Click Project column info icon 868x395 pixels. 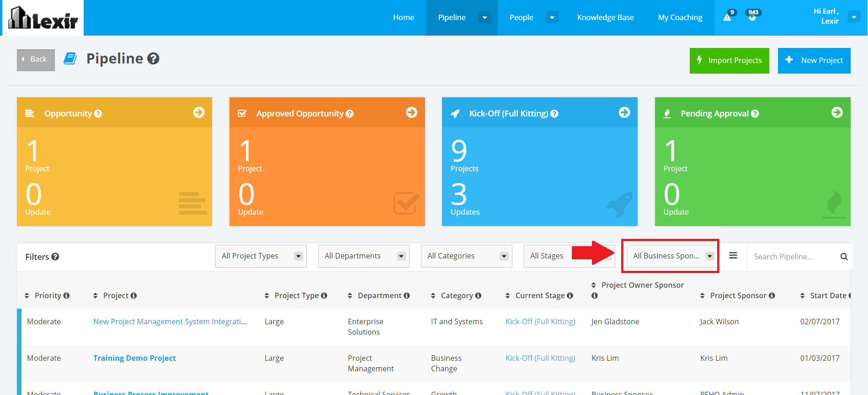(133, 295)
